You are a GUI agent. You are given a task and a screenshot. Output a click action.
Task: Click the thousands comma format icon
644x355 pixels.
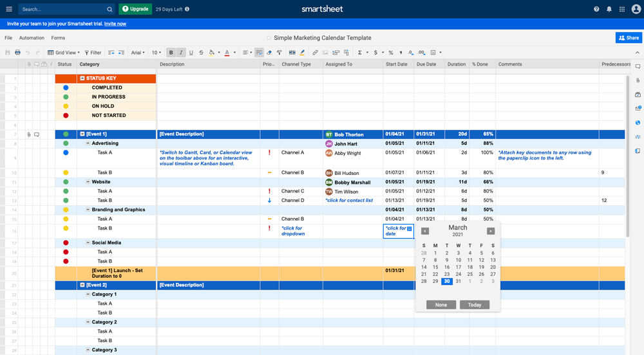(x=401, y=53)
